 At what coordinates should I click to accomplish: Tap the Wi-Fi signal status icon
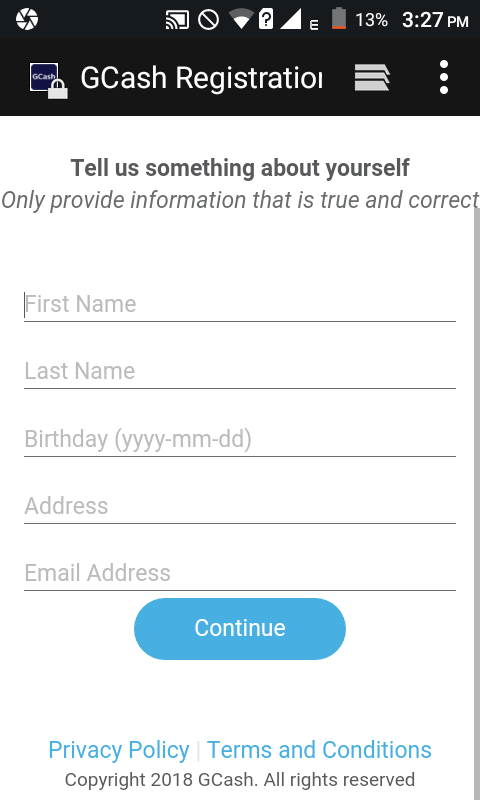click(x=241, y=19)
